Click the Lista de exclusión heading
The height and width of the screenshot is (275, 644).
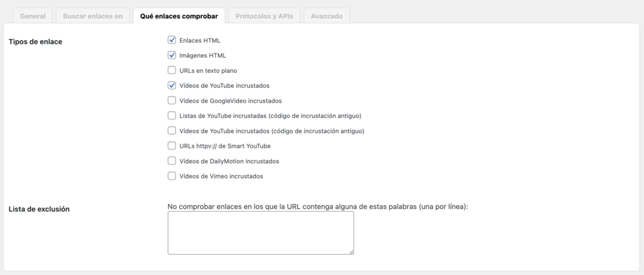click(39, 208)
